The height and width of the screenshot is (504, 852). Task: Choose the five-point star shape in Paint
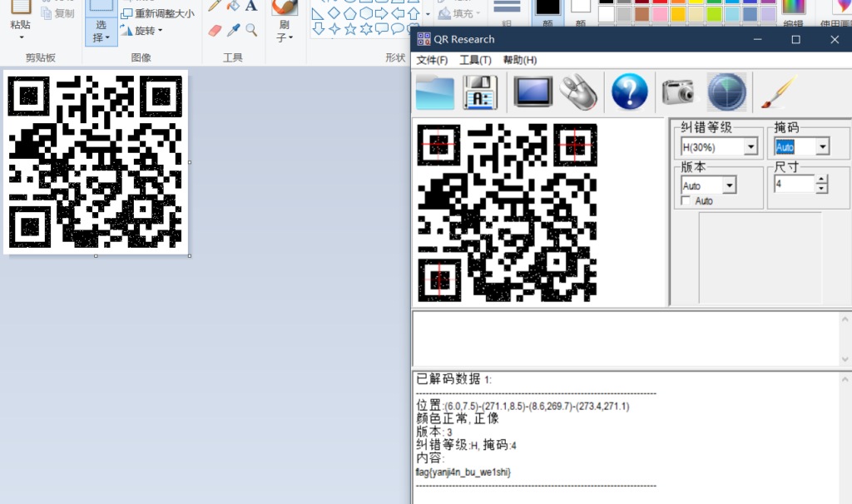click(x=350, y=29)
